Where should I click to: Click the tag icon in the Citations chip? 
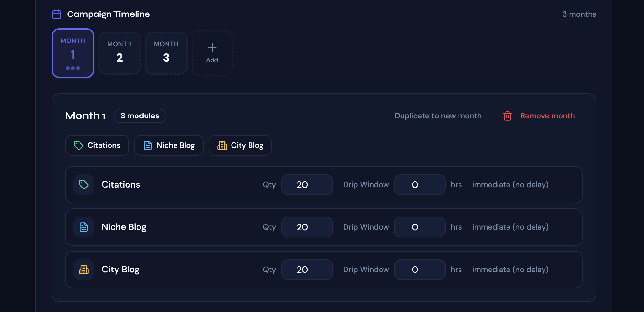click(78, 145)
